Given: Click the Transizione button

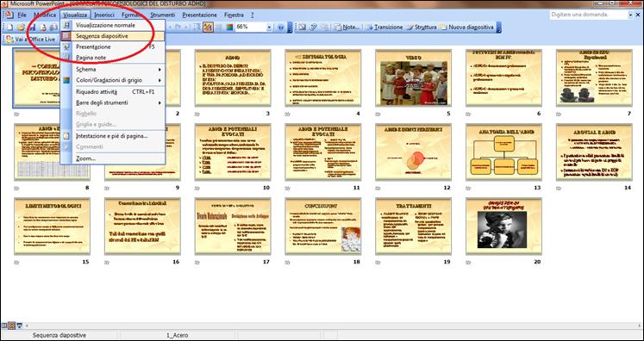Looking at the screenshot, I should (x=385, y=27).
